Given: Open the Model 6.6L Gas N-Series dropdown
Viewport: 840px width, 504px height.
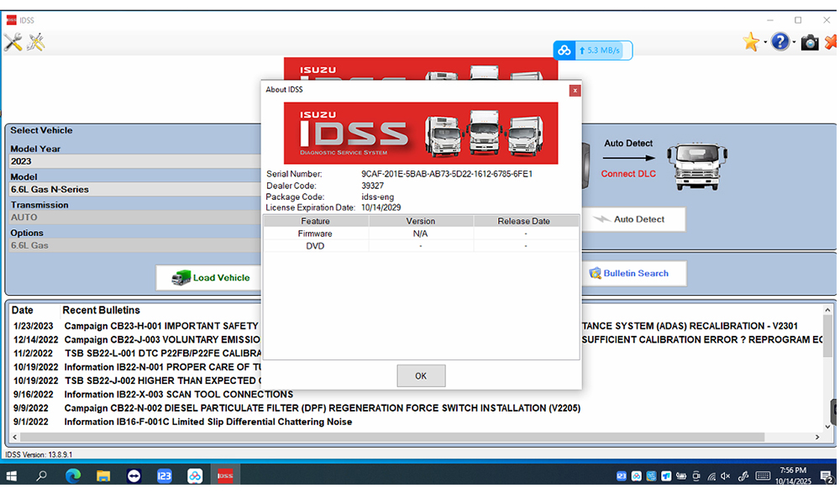Looking at the screenshot, I should (x=134, y=189).
